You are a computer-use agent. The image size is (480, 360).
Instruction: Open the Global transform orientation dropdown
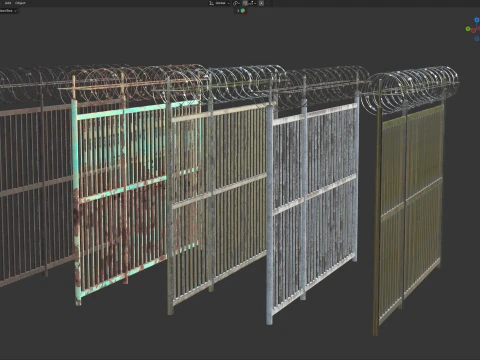(x=219, y=3)
